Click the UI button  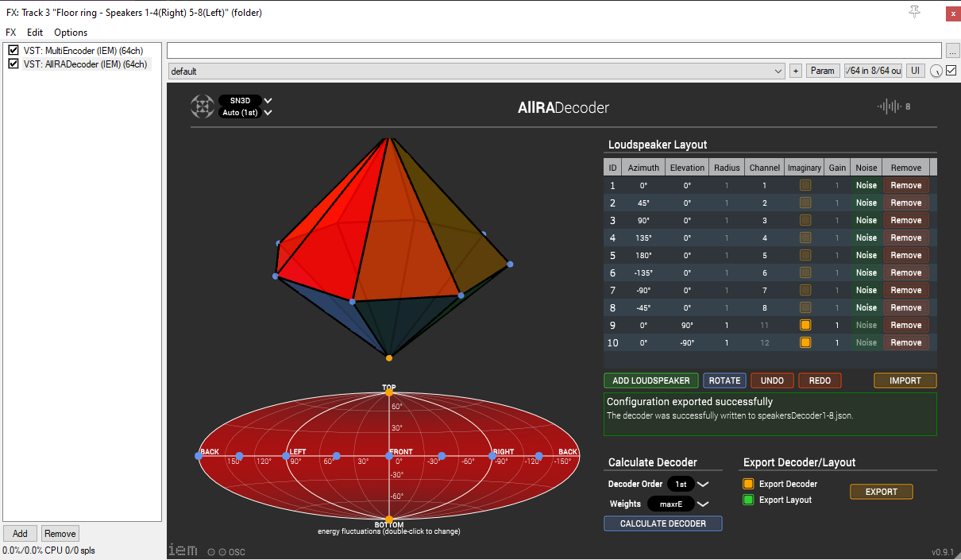pos(916,71)
